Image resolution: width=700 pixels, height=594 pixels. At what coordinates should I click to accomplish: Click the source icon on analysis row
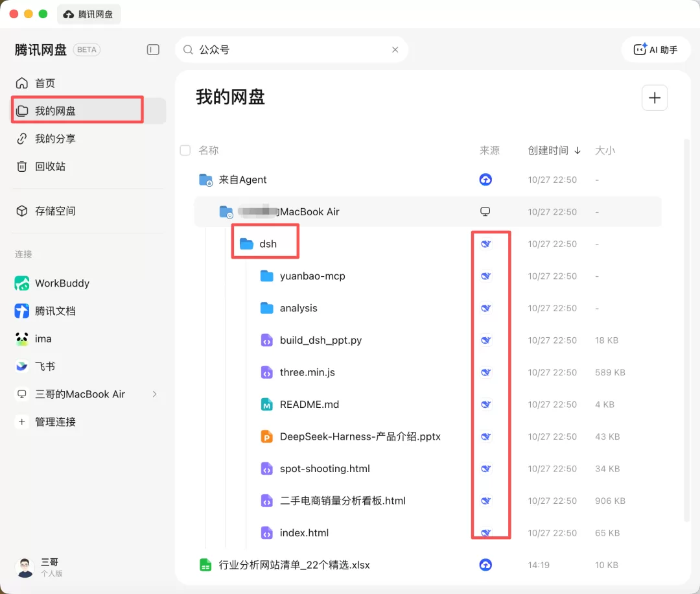(x=485, y=308)
